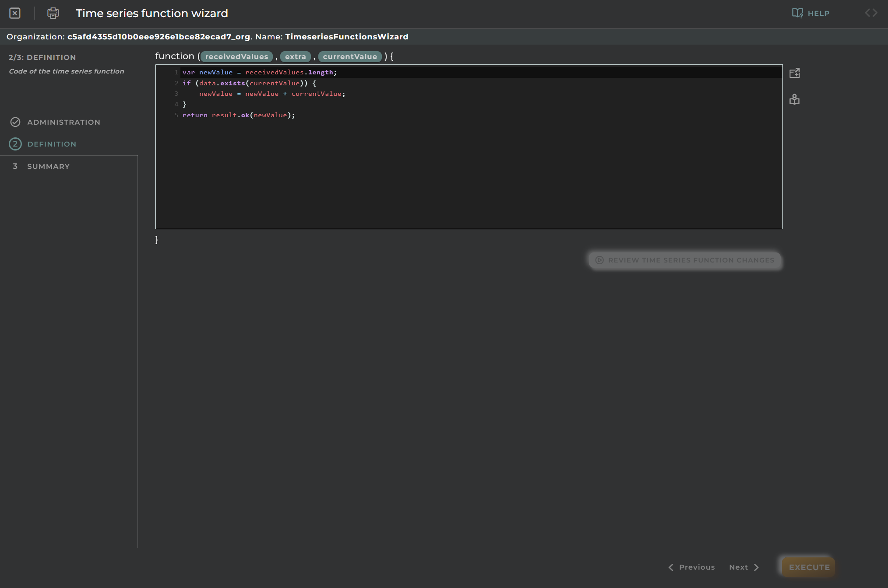Click the empty area of the code editor
Viewport: 888px width, 588px height.
click(x=469, y=175)
